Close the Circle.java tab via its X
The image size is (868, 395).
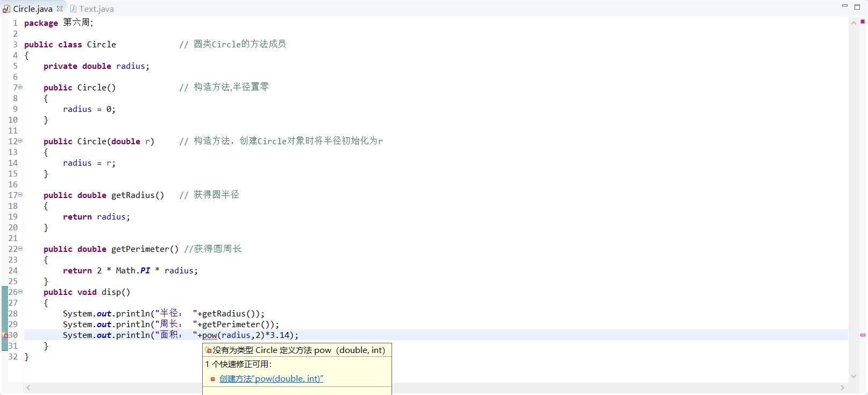click(x=60, y=9)
